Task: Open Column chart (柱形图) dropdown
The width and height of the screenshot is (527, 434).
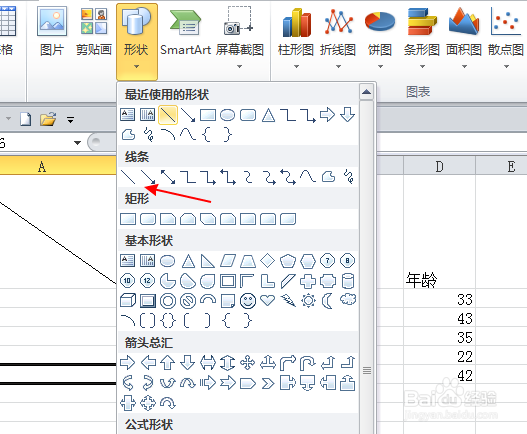Action: [x=296, y=37]
